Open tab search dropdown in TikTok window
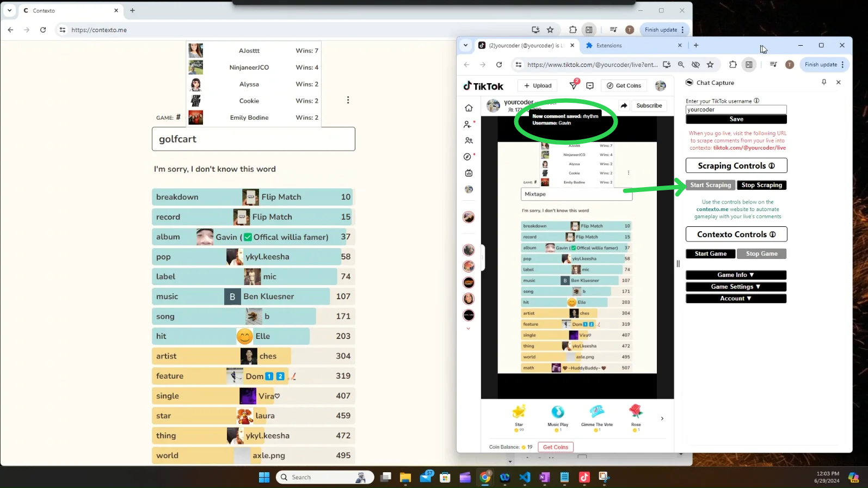Image resolution: width=868 pixels, height=488 pixels. pos(465,46)
